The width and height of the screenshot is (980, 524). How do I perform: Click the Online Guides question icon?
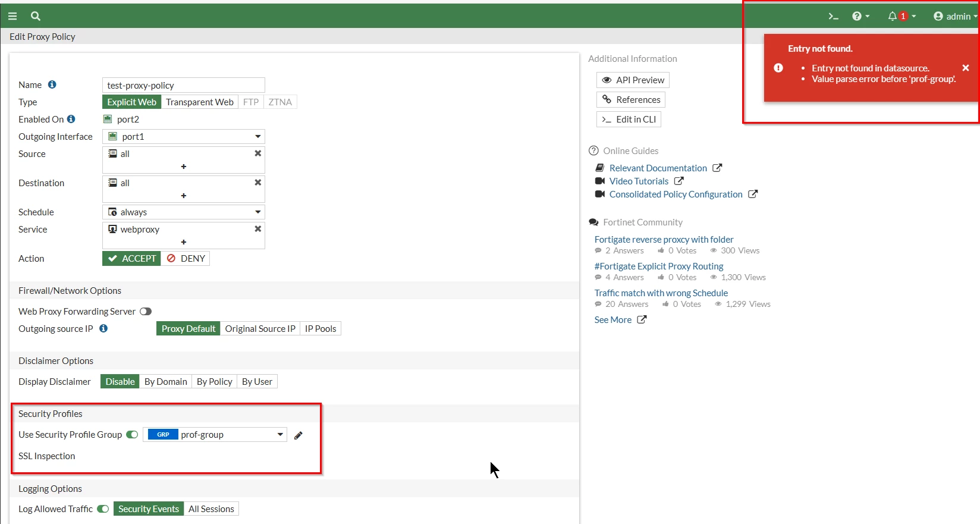pos(593,150)
